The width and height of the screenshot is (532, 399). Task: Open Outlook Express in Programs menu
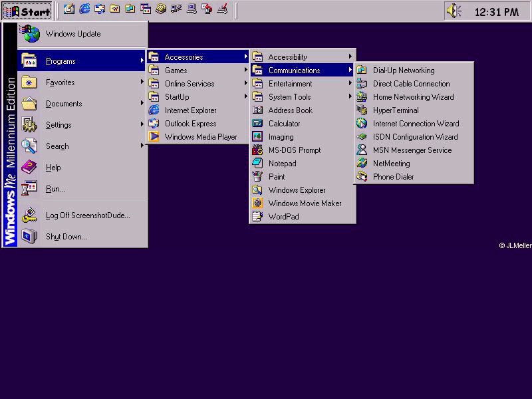point(198,124)
